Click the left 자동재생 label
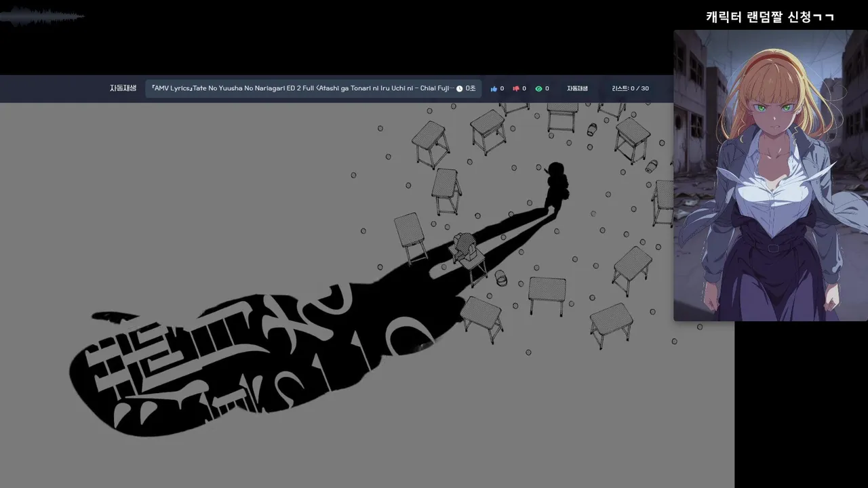This screenshot has width=868, height=488. [x=123, y=88]
